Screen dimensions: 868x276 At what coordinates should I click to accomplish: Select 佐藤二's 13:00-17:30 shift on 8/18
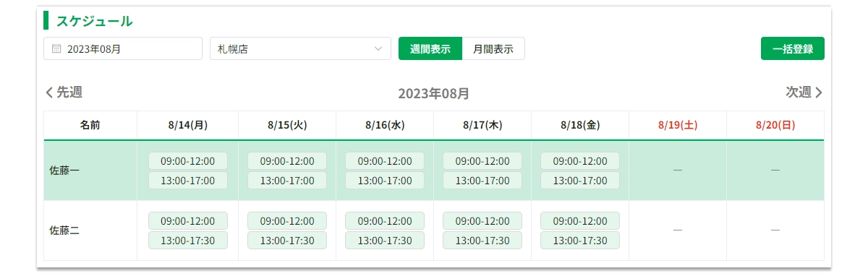tap(580, 241)
